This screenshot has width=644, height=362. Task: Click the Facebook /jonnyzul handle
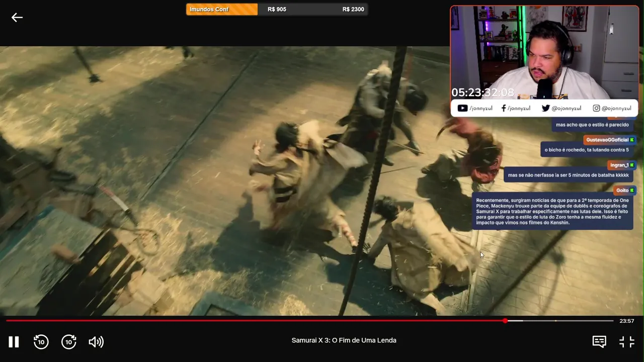[516, 108]
